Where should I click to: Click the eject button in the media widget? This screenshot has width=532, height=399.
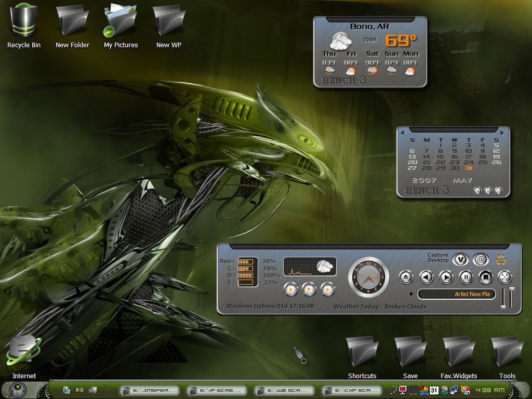pyautogui.click(x=406, y=277)
